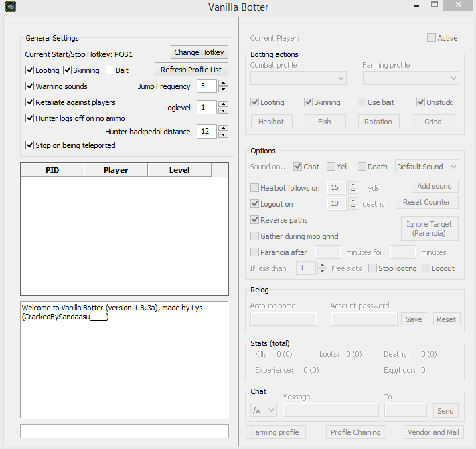Viewport: 476px width, 449px height.
Task: Enable the Bait checkbox
Action: tap(110, 70)
